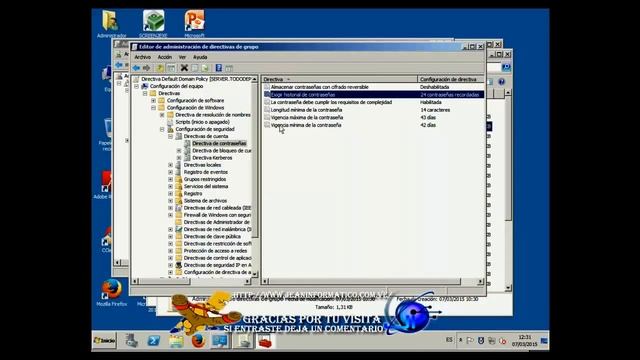Collapse the Configuración de seguridad node

coord(162,129)
